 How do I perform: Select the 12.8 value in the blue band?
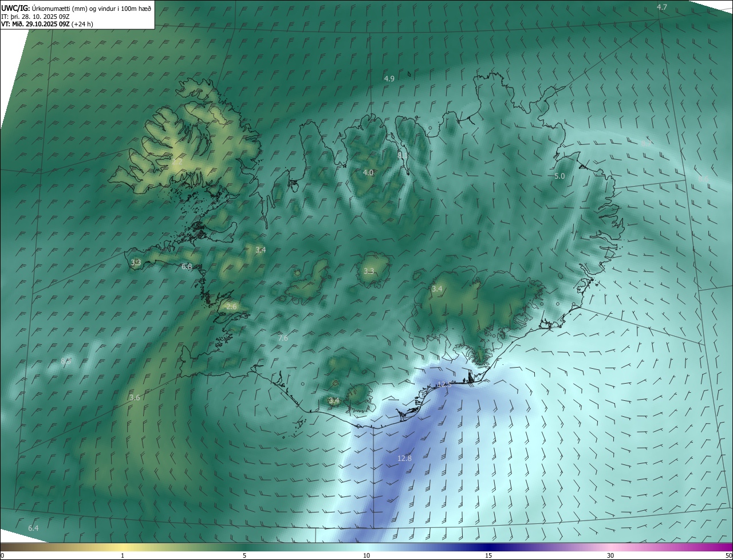tap(404, 458)
